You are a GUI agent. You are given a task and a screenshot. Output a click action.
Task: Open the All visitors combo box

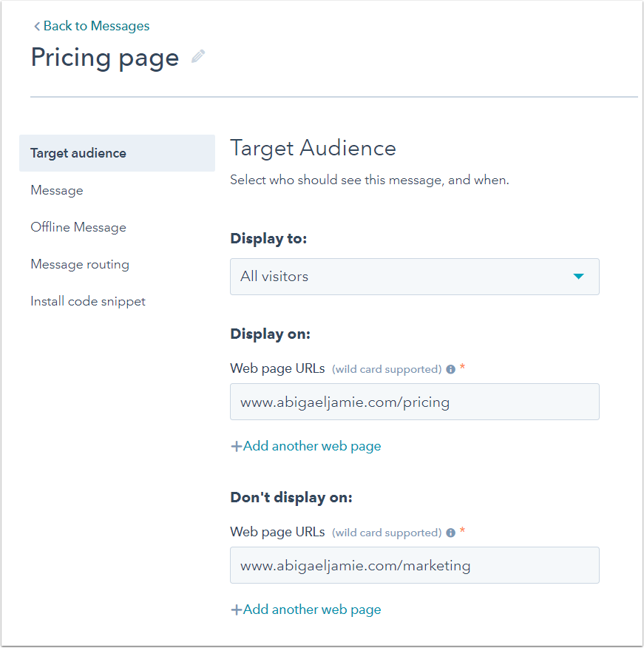click(x=414, y=277)
